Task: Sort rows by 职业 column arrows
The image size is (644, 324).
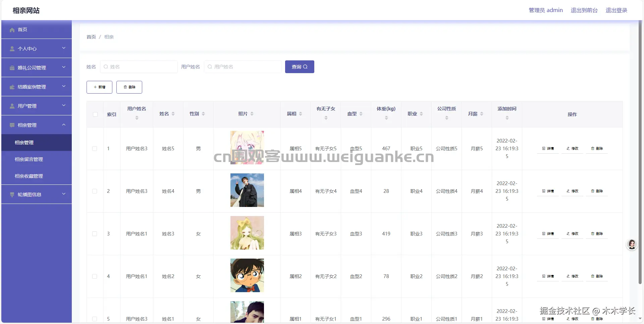Action: click(x=421, y=114)
